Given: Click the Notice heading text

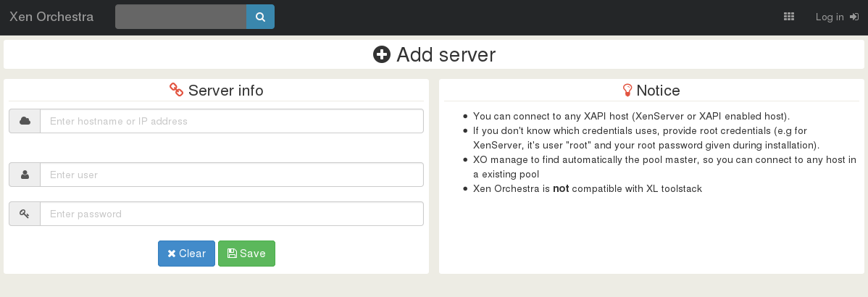Looking at the screenshot, I should tap(658, 90).
